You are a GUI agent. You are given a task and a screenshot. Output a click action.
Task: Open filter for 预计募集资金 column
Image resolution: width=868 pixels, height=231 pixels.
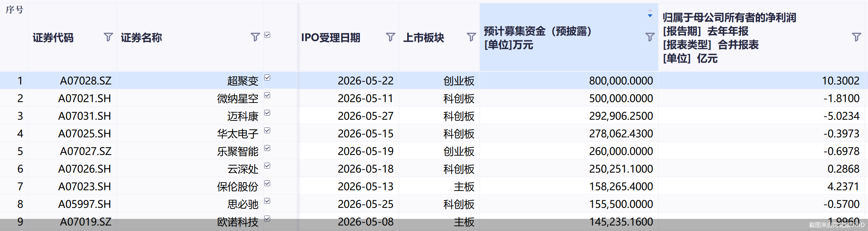coord(650,37)
